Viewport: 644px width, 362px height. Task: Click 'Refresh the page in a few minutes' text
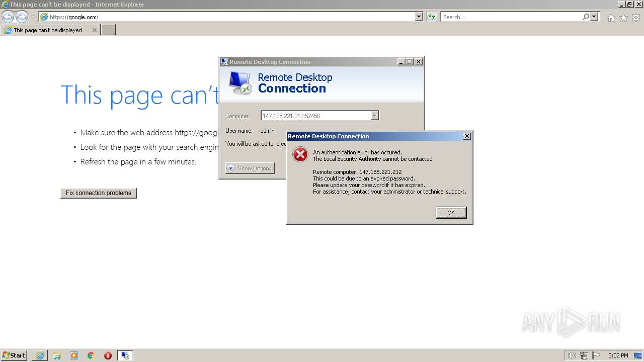tap(138, 162)
